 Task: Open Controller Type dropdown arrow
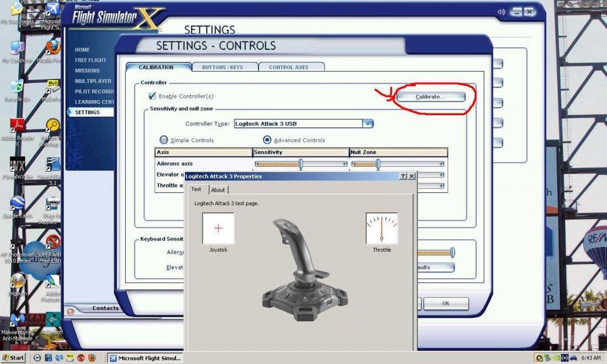[368, 124]
